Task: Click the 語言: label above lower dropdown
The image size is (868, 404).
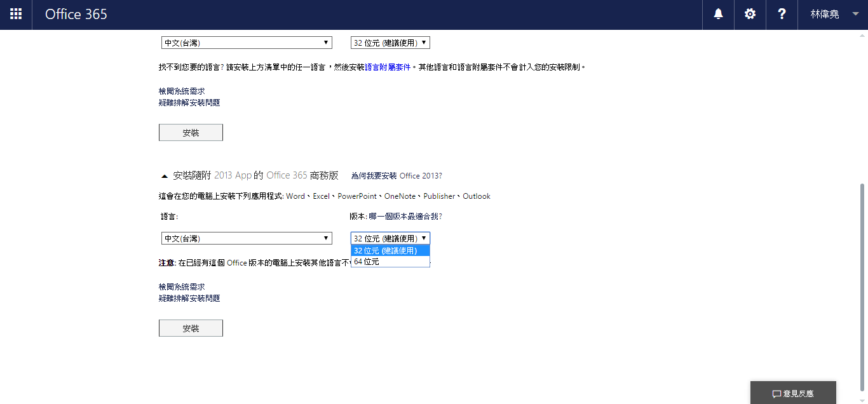Action: [170, 217]
